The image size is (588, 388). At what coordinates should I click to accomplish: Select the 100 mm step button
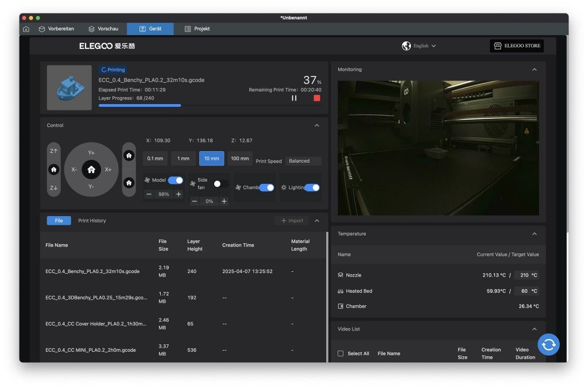pos(239,159)
